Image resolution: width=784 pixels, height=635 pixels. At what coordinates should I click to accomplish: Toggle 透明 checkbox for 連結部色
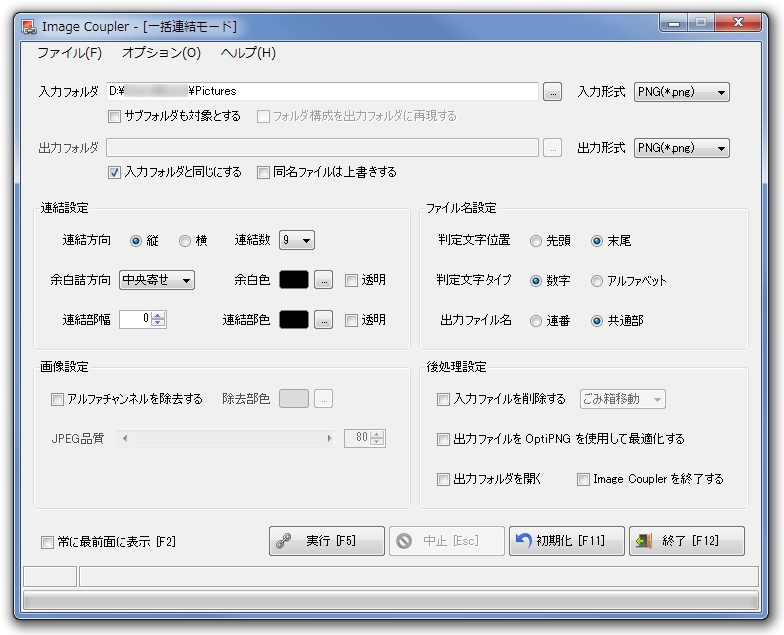352,320
